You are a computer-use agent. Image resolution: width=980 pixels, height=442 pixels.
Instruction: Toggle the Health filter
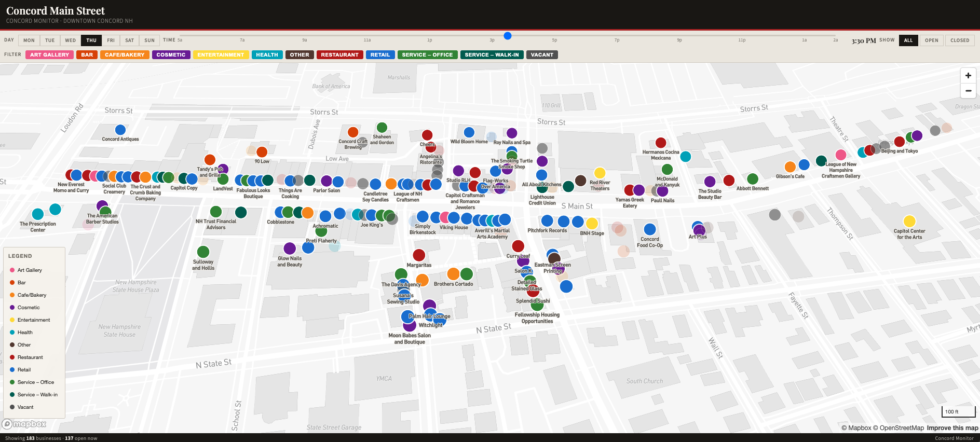coord(267,54)
